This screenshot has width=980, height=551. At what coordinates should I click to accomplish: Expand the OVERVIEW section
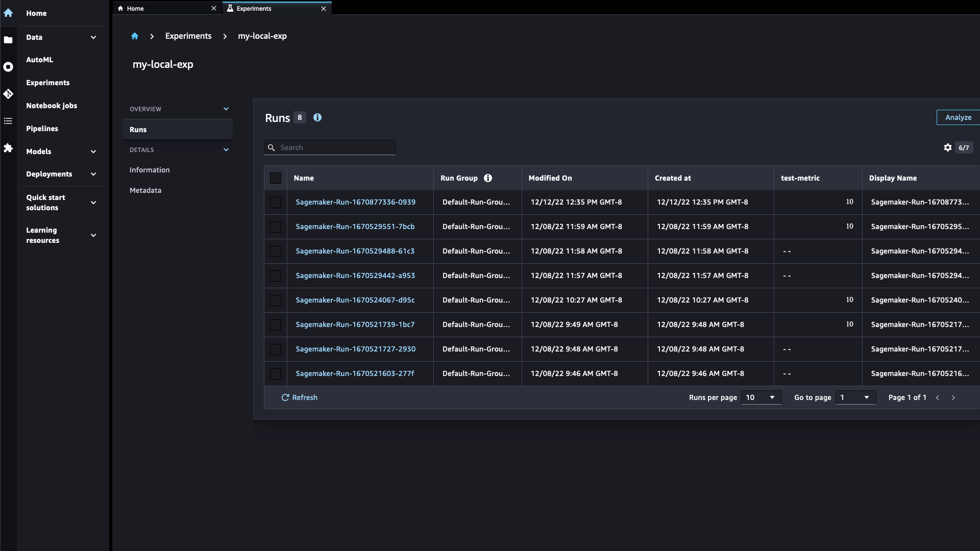point(226,108)
